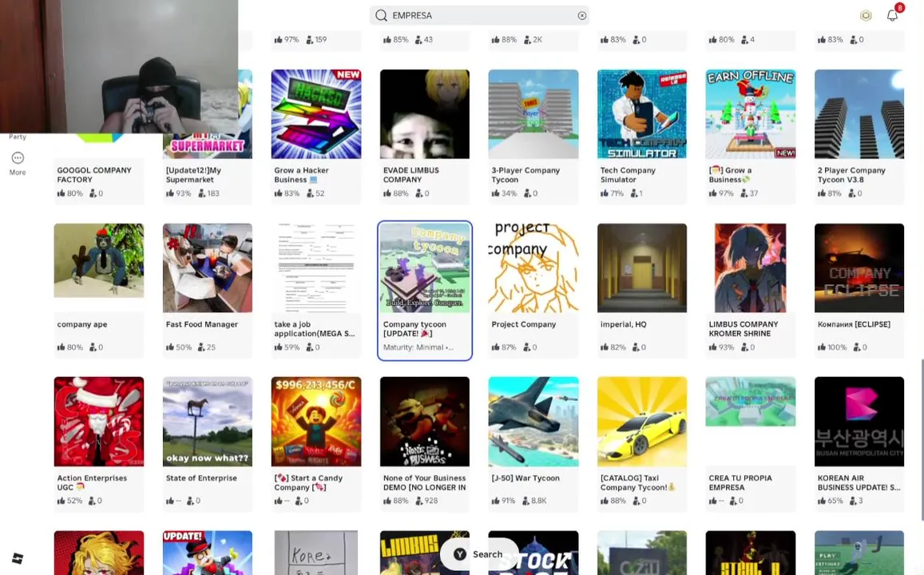Open company ape game thumbnail
This screenshot has height=575, width=924.
[99, 260]
